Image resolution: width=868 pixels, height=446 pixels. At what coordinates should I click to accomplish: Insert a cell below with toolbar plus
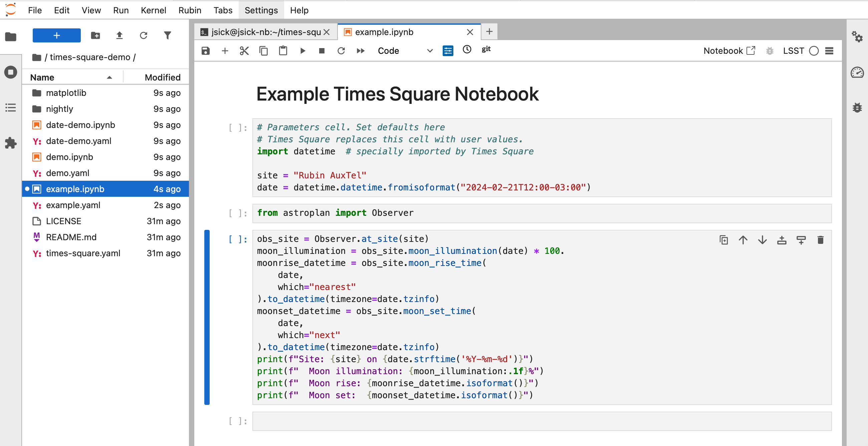225,51
